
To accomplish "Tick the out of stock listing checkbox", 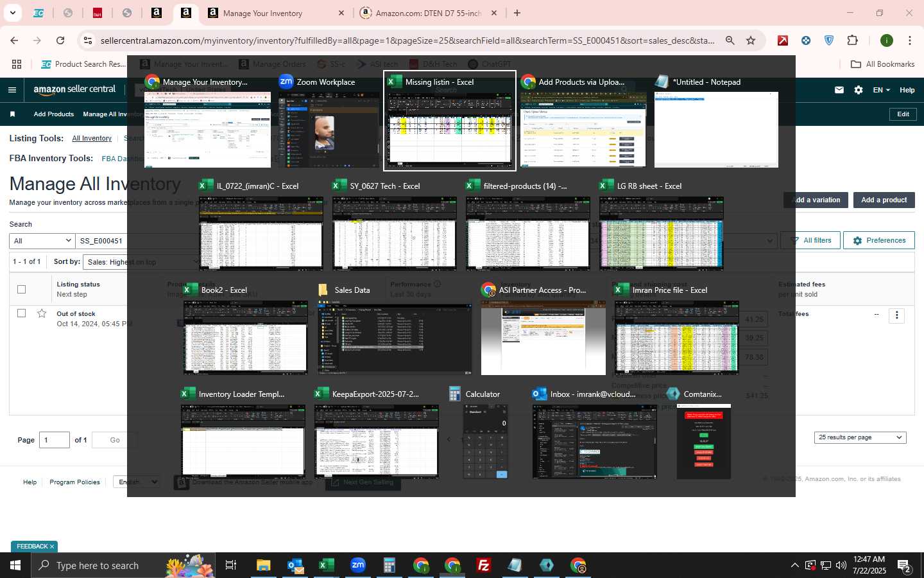I will (21, 313).
